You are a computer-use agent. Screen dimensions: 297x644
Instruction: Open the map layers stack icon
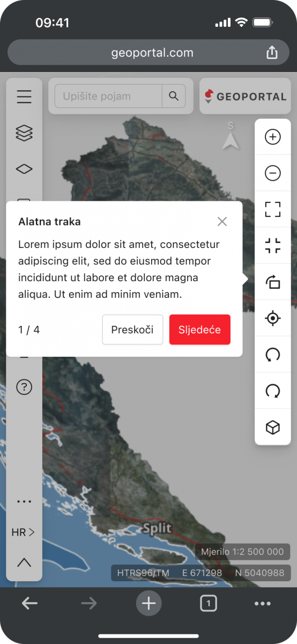(24, 133)
